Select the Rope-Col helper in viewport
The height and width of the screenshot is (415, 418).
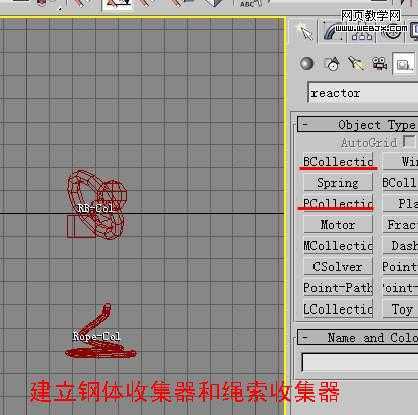coord(100,332)
